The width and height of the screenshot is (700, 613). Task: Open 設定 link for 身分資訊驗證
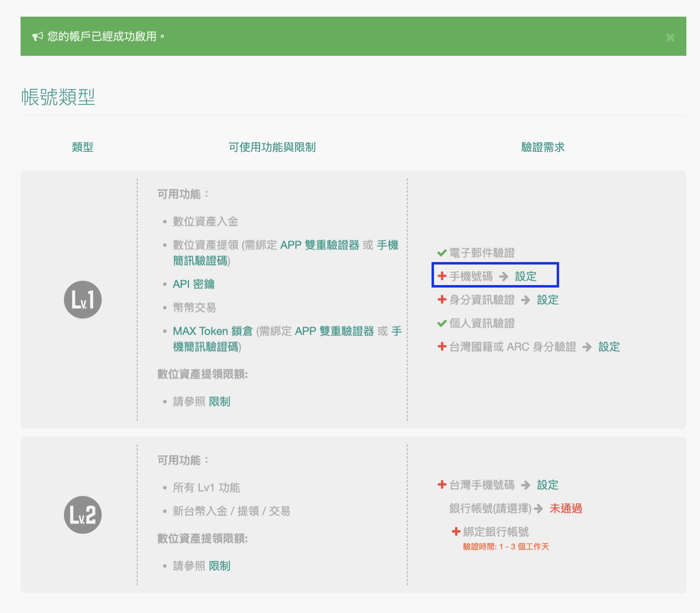pyautogui.click(x=547, y=300)
